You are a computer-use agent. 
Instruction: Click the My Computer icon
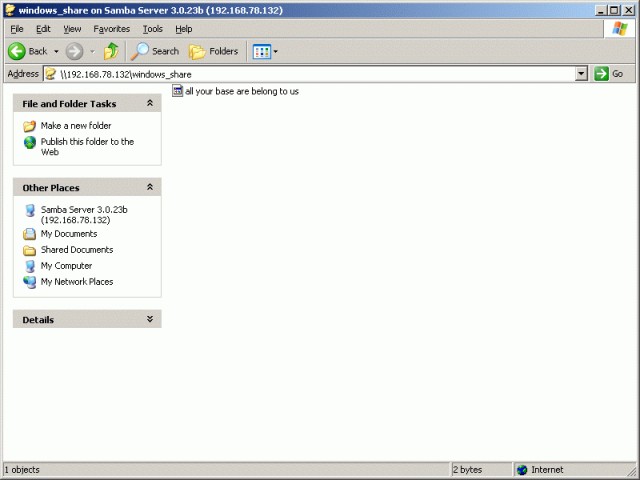(x=29, y=266)
